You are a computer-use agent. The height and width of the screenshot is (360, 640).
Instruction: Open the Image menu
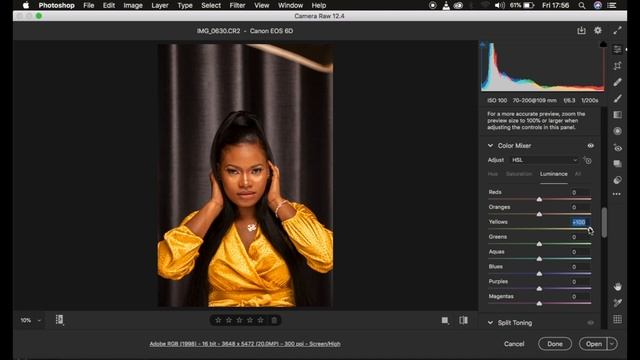click(x=133, y=5)
